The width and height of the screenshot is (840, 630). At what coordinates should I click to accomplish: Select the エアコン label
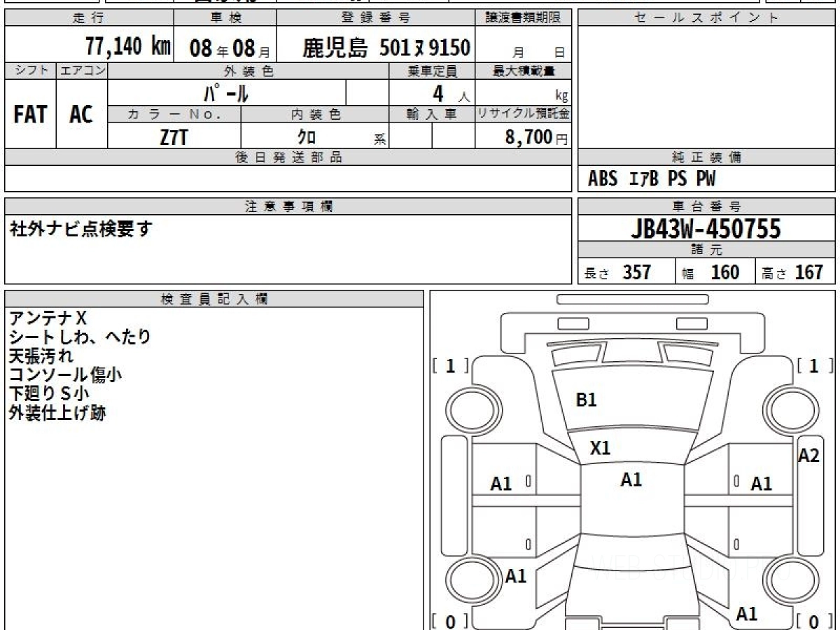[82, 71]
